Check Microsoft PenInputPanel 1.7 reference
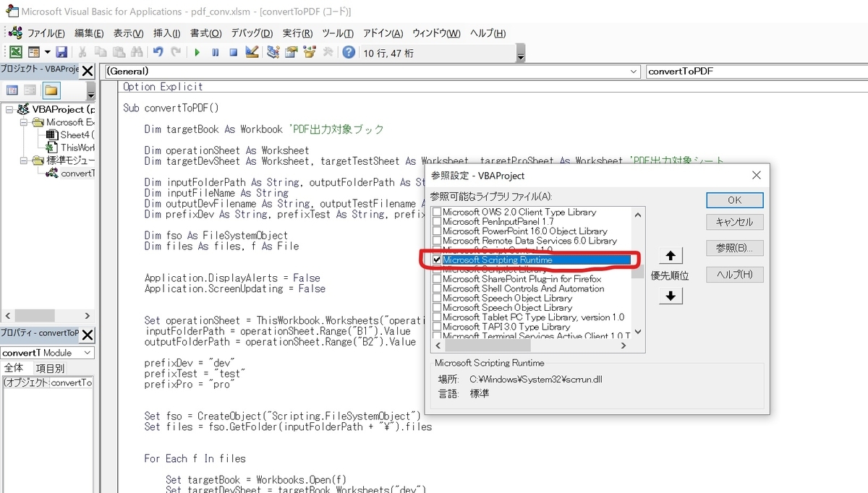The width and height of the screenshot is (868, 493). (436, 222)
